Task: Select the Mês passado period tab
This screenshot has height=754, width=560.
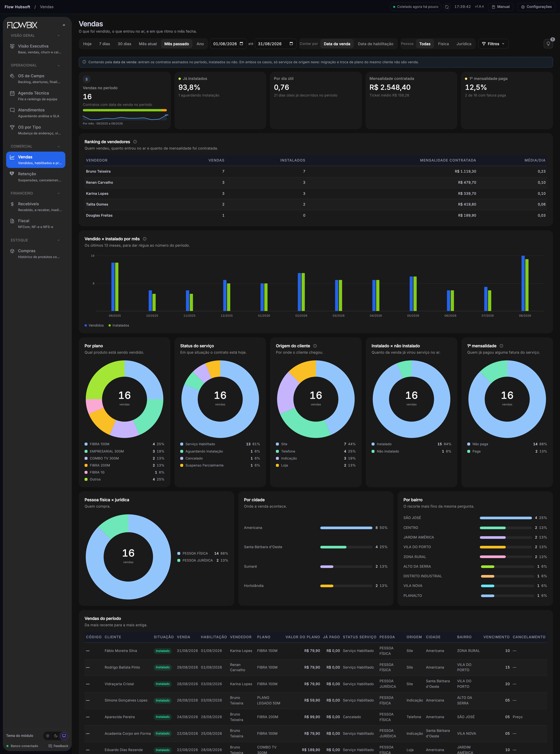Action: pos(177,44)
